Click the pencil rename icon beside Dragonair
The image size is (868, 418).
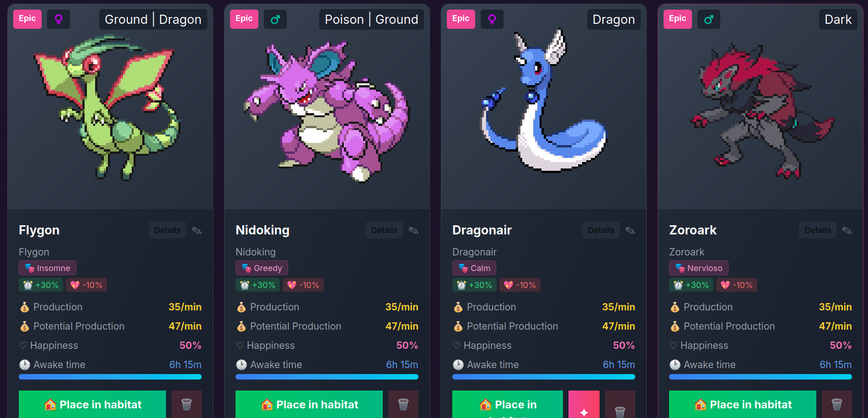click(x=630, y=230)
